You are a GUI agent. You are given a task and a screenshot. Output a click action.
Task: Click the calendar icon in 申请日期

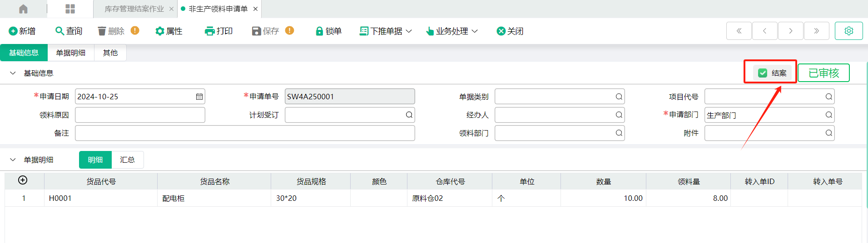pyautogui.click(x=199, y=97)
